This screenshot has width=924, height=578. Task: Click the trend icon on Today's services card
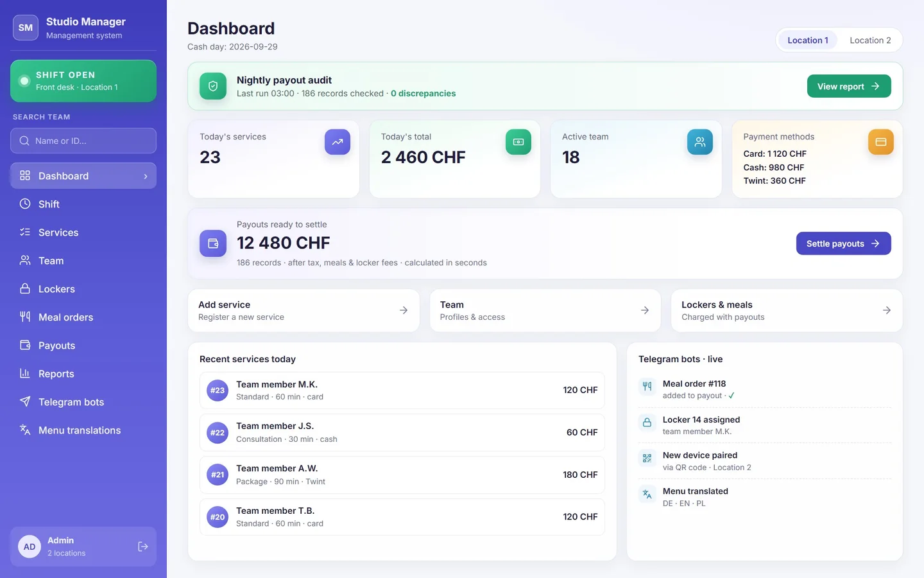click(x=338, y=142)
